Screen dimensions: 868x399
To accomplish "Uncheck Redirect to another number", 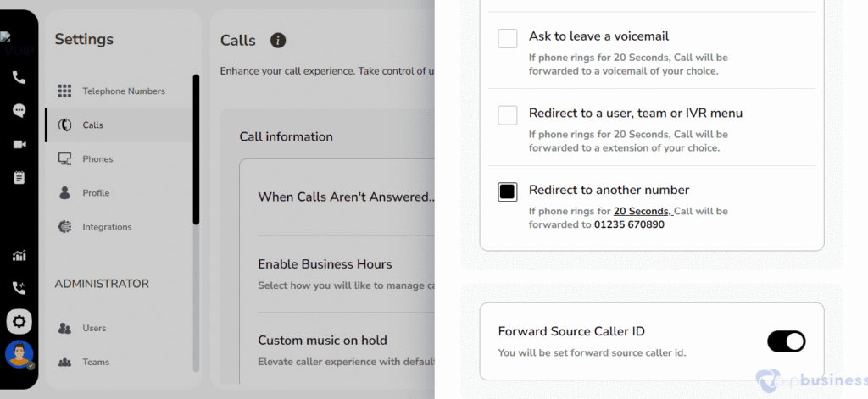I will (x=508, y=192).
